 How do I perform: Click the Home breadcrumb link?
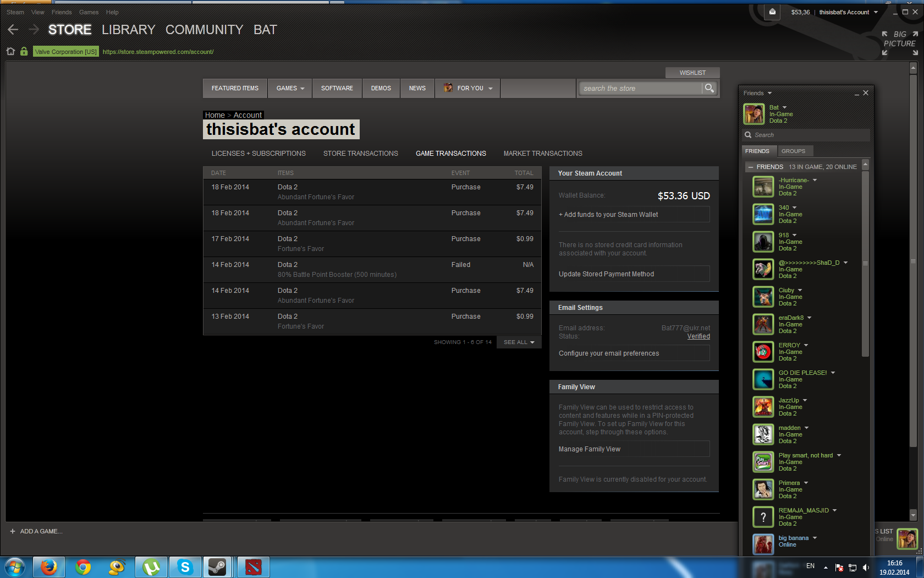click(215, 115)
